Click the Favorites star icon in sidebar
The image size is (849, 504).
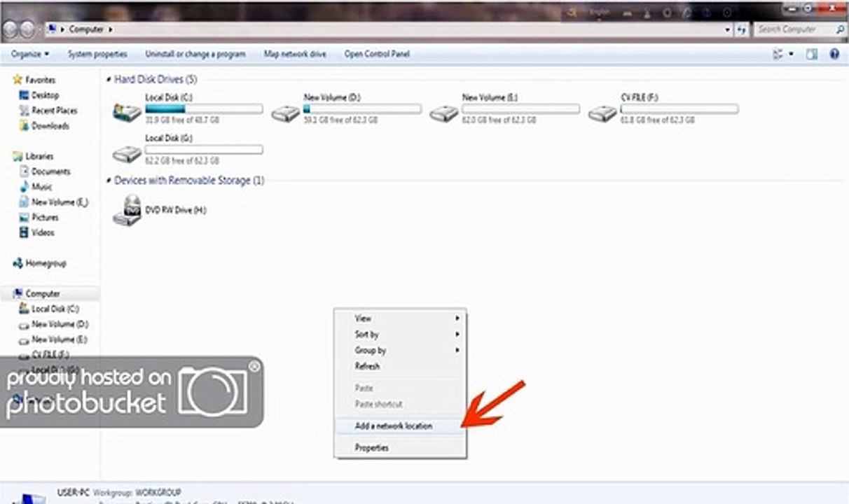point(18,80)
